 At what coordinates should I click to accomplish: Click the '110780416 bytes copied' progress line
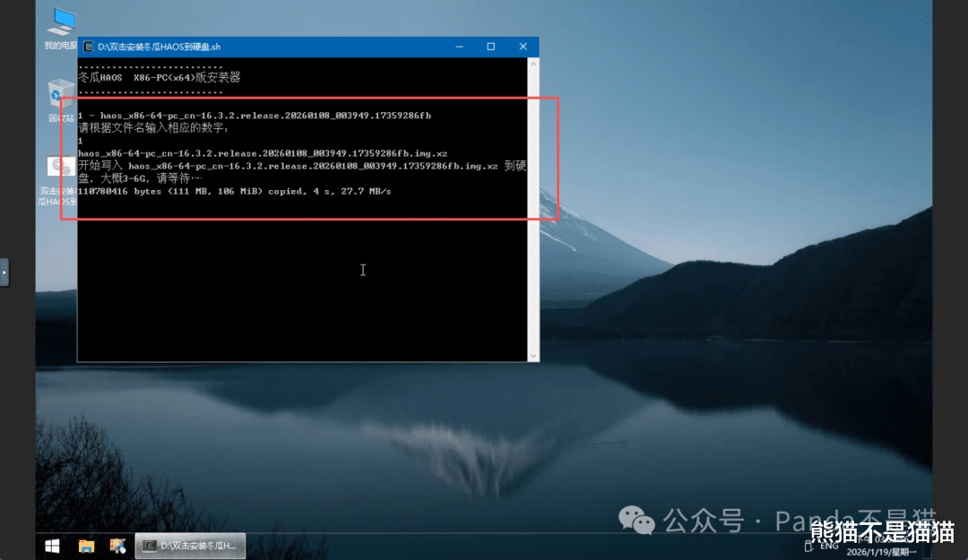point(235,192)
